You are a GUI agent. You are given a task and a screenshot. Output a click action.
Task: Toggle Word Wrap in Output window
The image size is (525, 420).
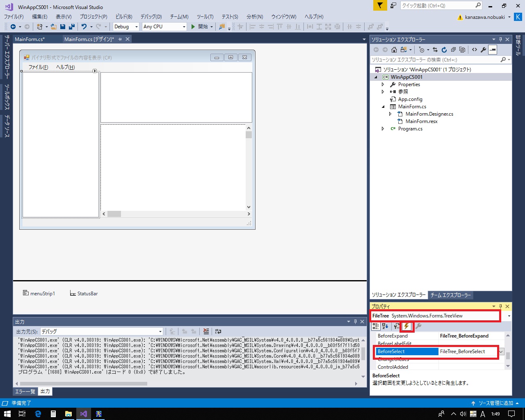point(218,331)
